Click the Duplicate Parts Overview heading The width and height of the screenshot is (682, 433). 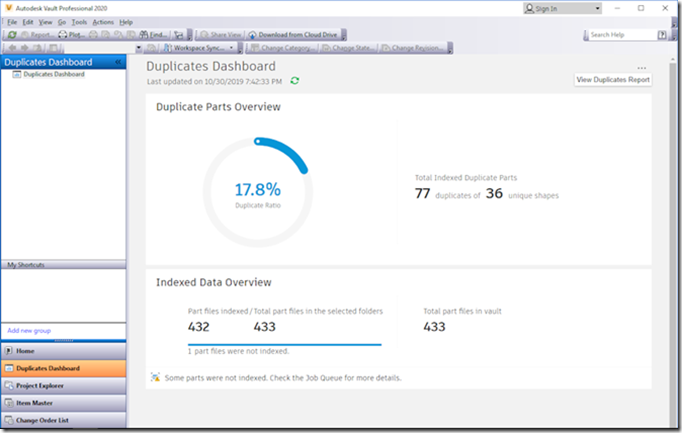click(218, 107)
